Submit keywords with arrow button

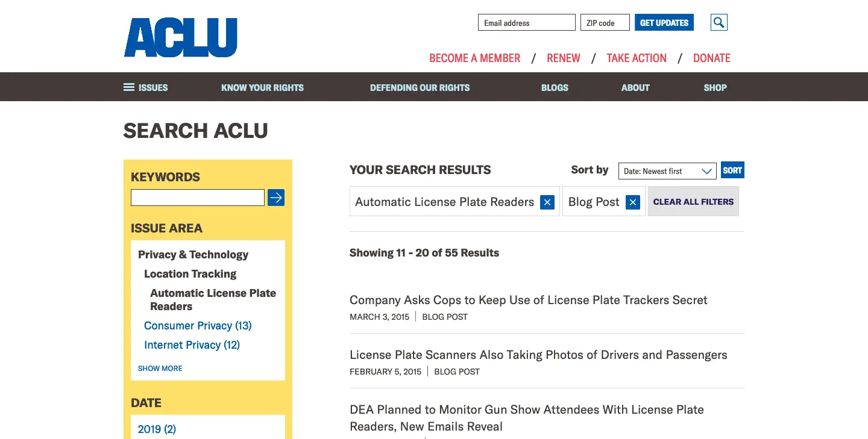coord(276,198)
